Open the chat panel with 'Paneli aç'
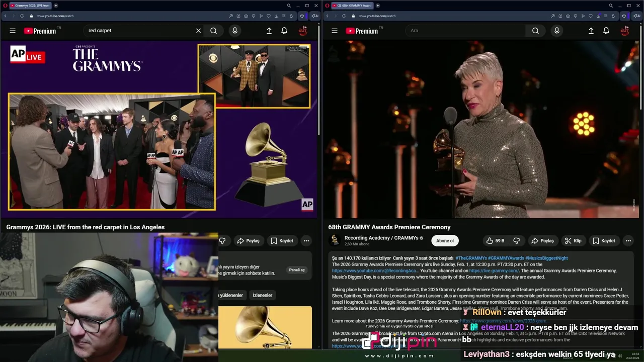Viewport: 644px width, 362px height. click(x=297, y=270)
